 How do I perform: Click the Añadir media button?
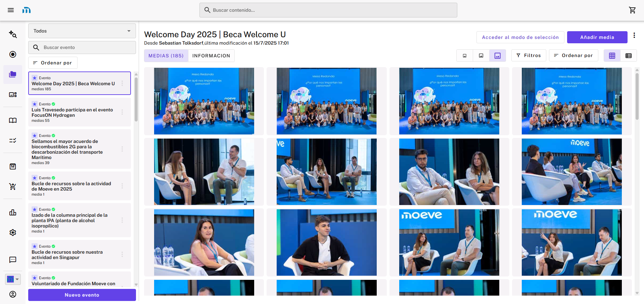click(x=597, y=37)
